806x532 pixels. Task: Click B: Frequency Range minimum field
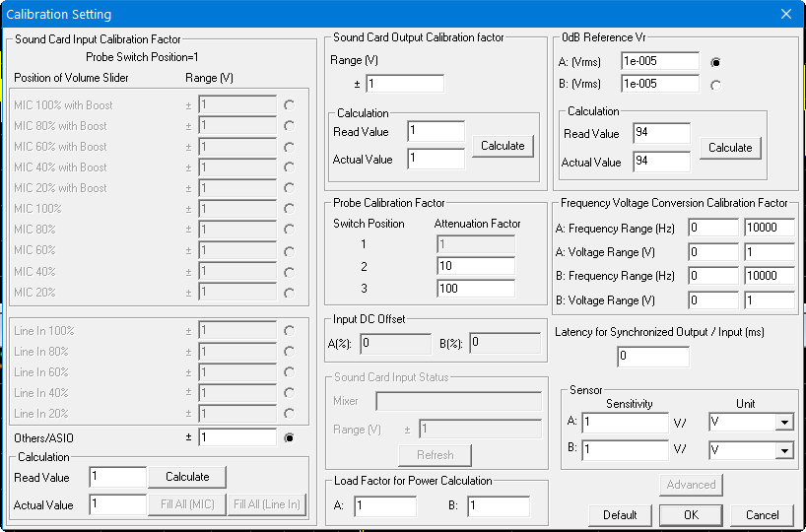713,276
